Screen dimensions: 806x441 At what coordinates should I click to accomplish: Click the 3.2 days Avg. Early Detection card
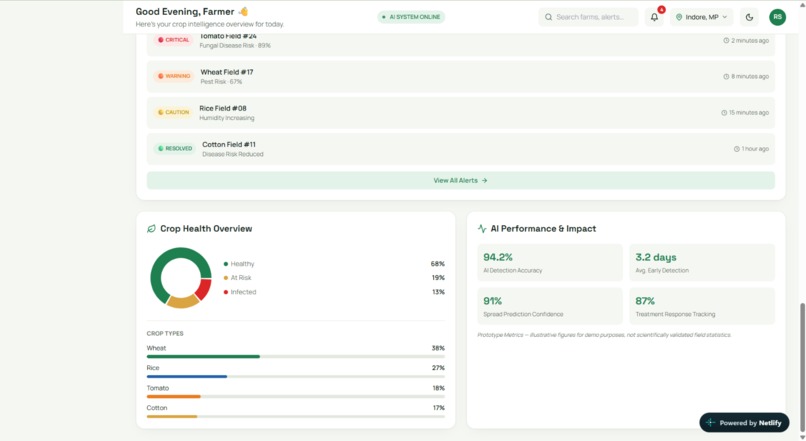coord(702,263)
